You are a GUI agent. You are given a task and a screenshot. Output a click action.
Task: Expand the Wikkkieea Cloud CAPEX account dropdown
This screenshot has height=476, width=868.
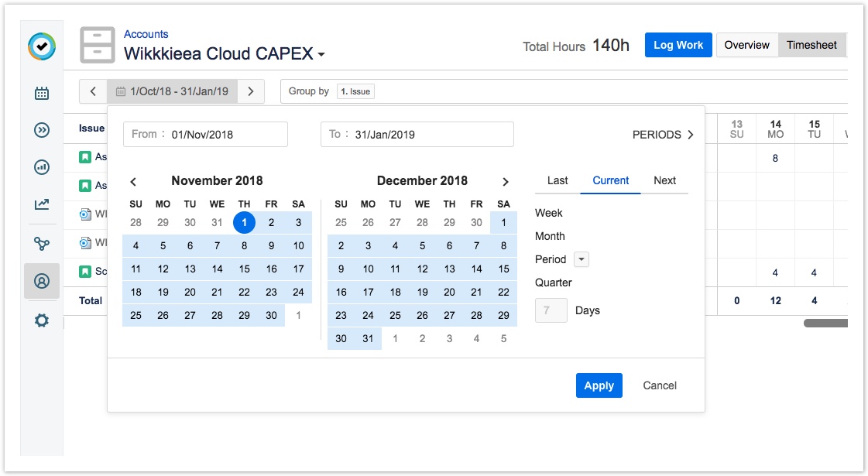coord(321,55)
